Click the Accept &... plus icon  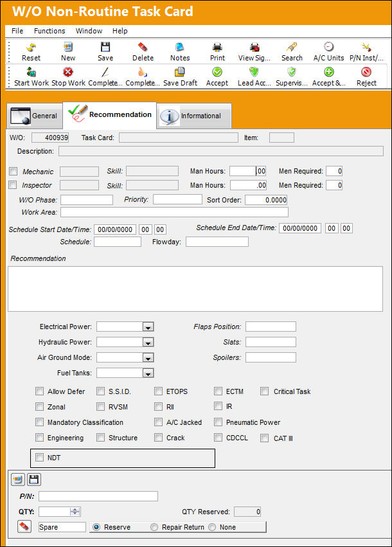pos(328,72)
